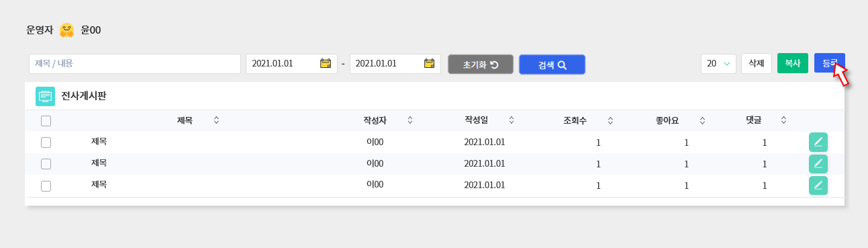The width and height of the screenshot is (868, 248).
Task: Sort by 댓글 column header
Action: click(x=754, y=121)
